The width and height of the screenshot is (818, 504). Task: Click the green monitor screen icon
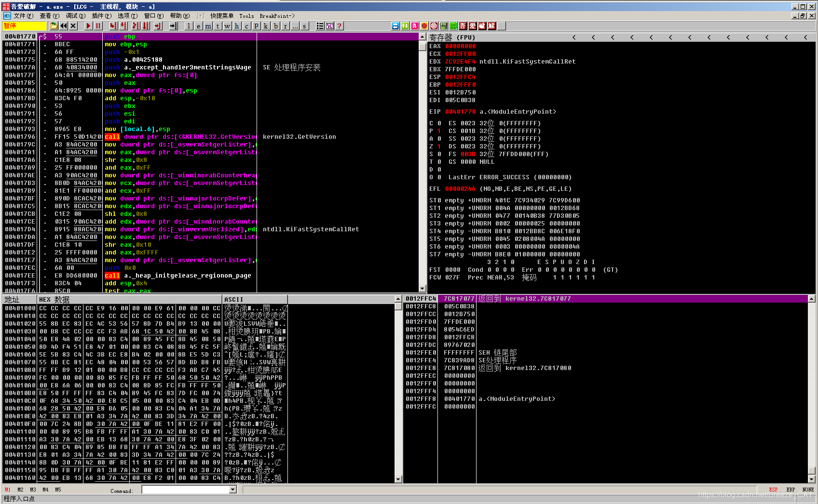tap(453, 26)
